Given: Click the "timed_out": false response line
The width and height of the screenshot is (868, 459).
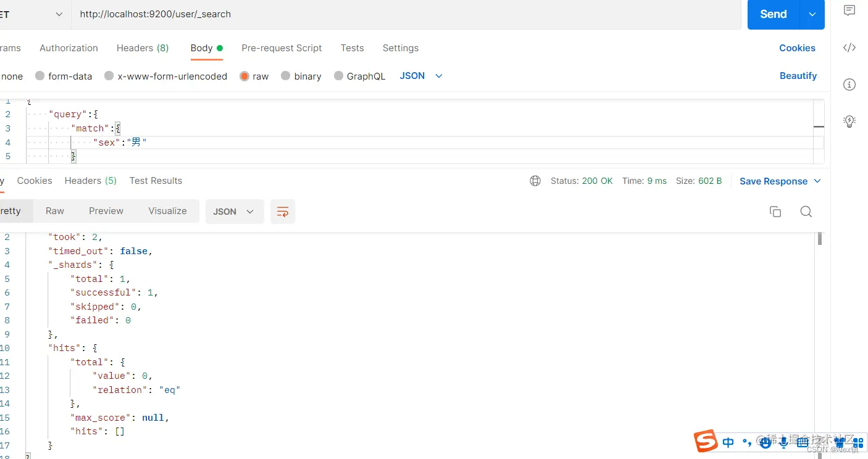Looking at the screenshot, I should (100, 251).
